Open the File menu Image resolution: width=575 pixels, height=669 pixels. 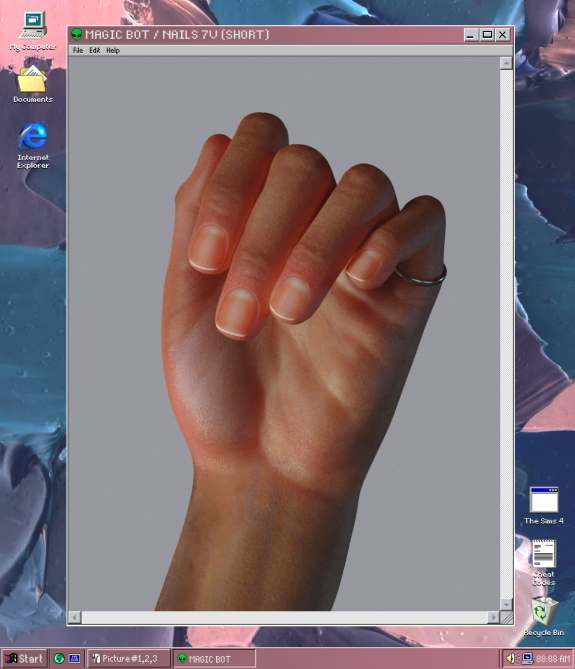point(78,50)
